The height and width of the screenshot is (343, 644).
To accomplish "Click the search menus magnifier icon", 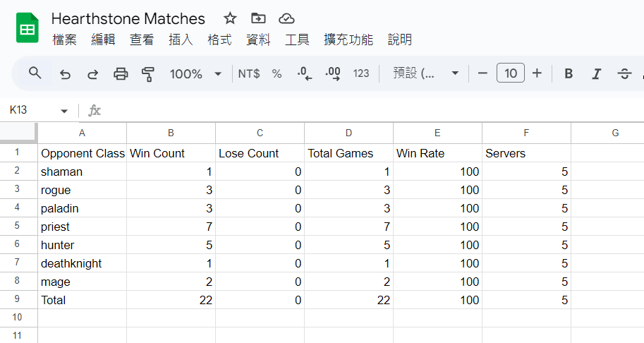I will (x=35, y=73).
